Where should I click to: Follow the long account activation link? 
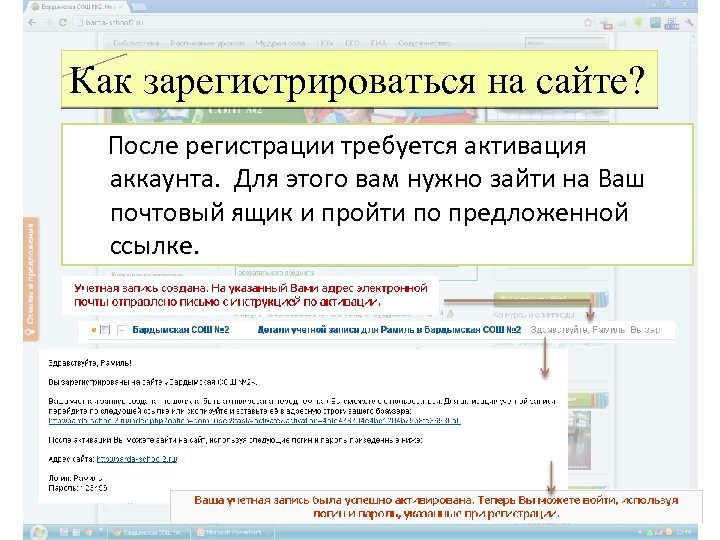coord(254,420)
